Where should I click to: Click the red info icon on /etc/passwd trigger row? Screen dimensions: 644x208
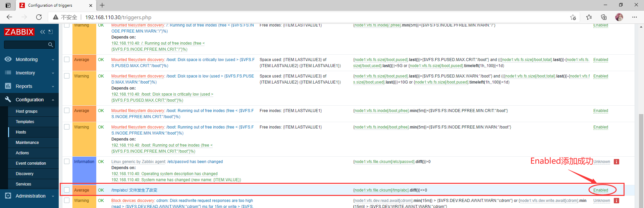616,162
